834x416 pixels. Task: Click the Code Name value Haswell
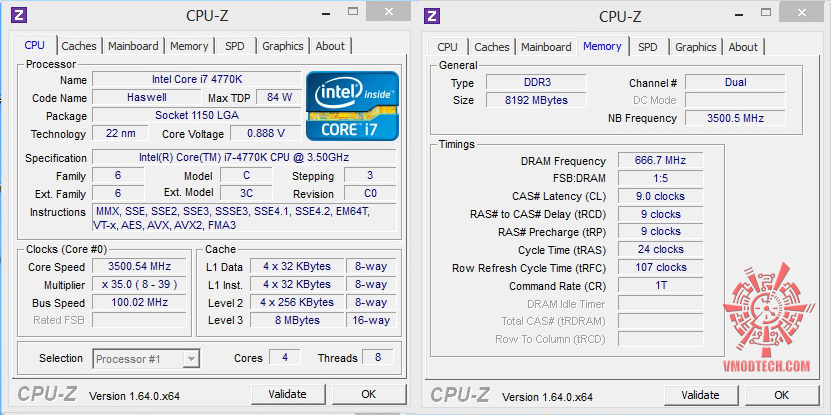[x=147, y=97]
